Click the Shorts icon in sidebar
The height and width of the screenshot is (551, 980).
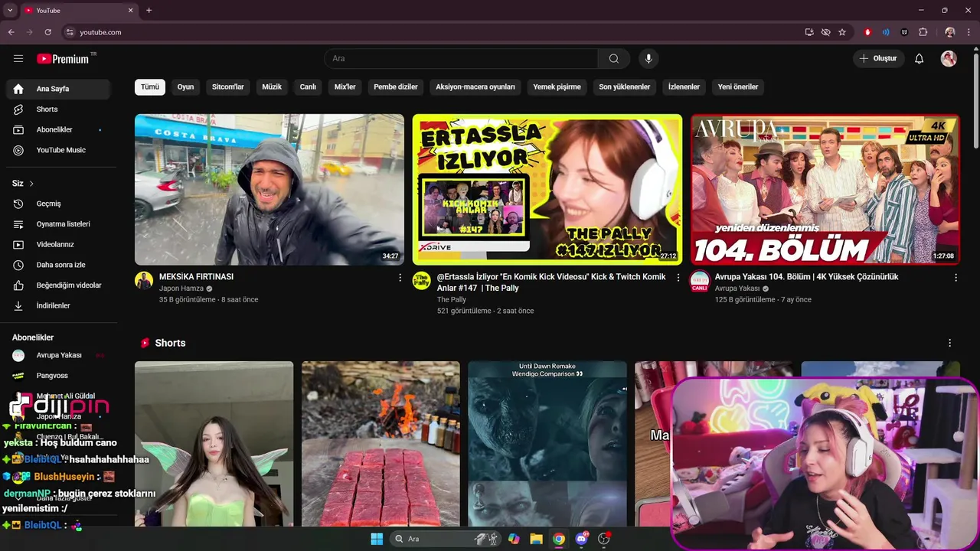(18, 109)
